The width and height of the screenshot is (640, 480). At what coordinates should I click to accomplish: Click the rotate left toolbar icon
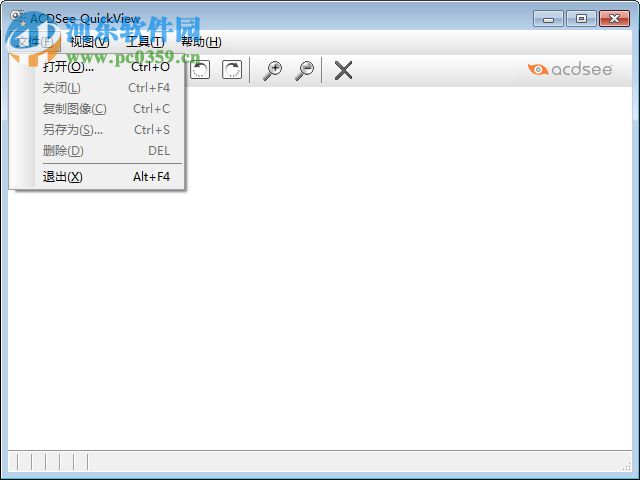[x=200, y=70]
